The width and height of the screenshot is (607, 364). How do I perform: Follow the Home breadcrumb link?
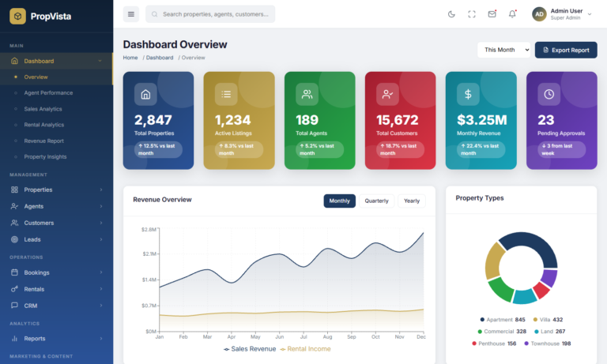coord(130,58)
